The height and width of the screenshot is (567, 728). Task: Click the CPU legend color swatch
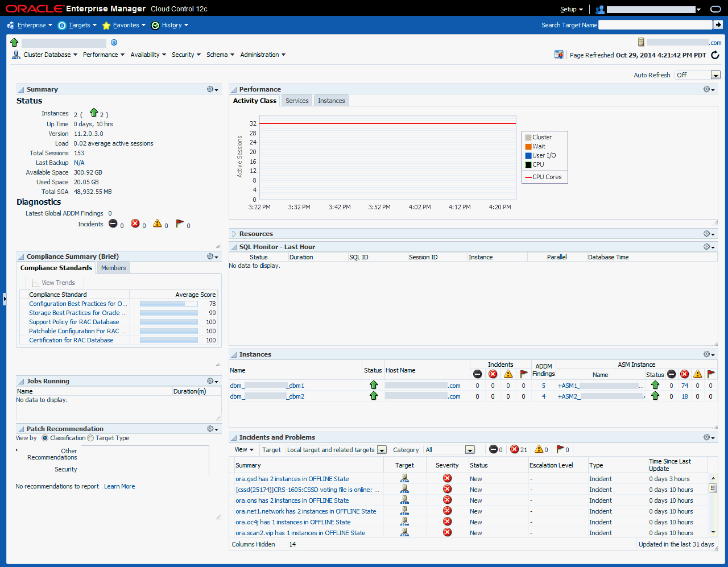[528, 164]
